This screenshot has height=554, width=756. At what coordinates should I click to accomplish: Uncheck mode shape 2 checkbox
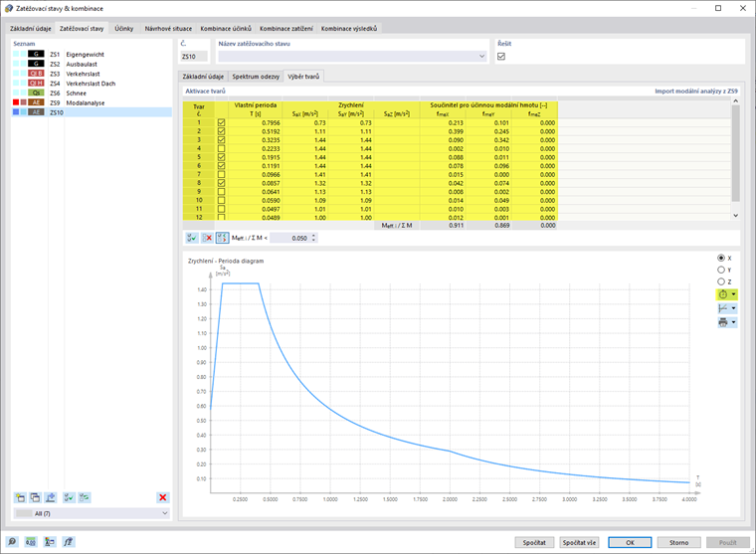(x=221, y=131)
